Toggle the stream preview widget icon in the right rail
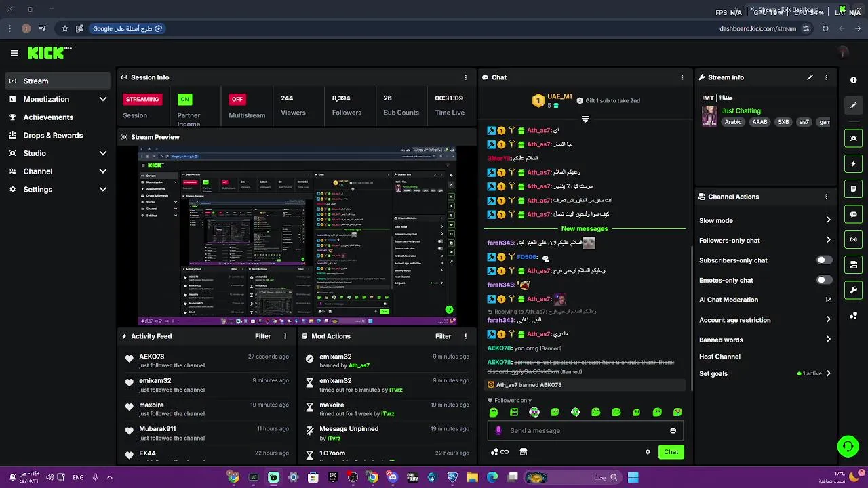Screen dimensions: 868x488 (853, 138)
